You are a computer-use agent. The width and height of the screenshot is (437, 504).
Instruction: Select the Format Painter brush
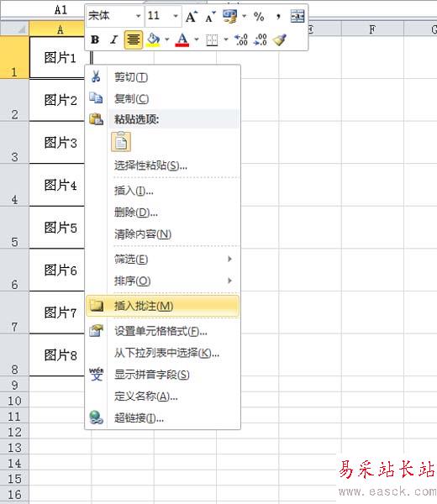280,39
